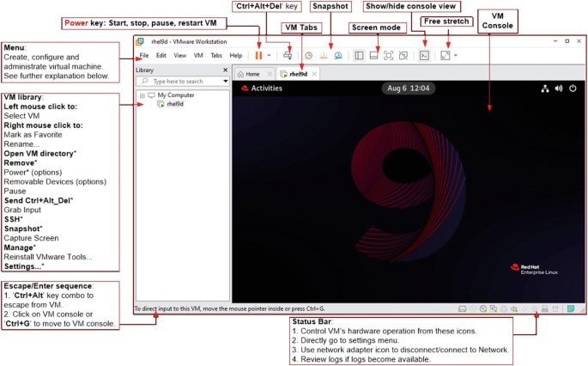Collapse the My Computer tree node
588x366 pixels.
142,95
